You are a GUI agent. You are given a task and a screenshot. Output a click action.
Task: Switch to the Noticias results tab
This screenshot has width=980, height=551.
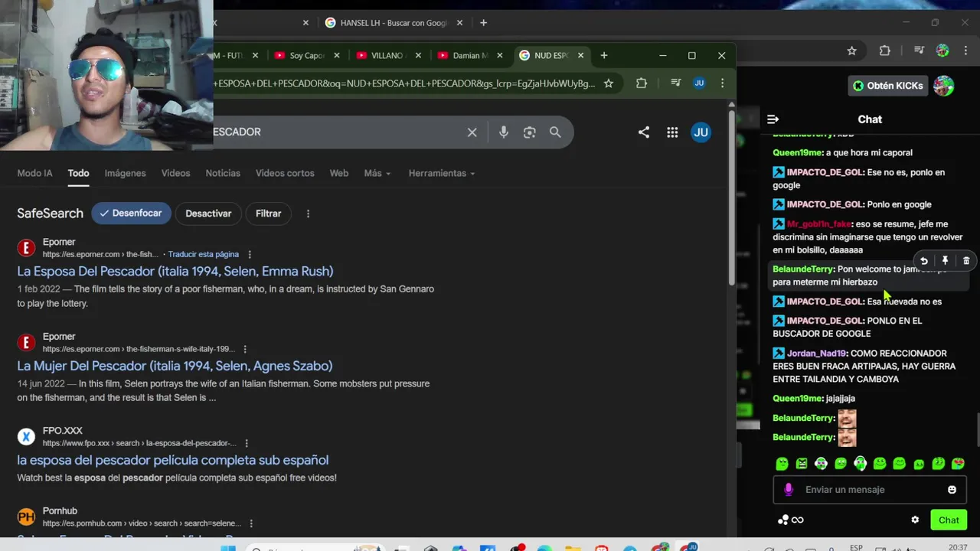click(x=223, y=173)
